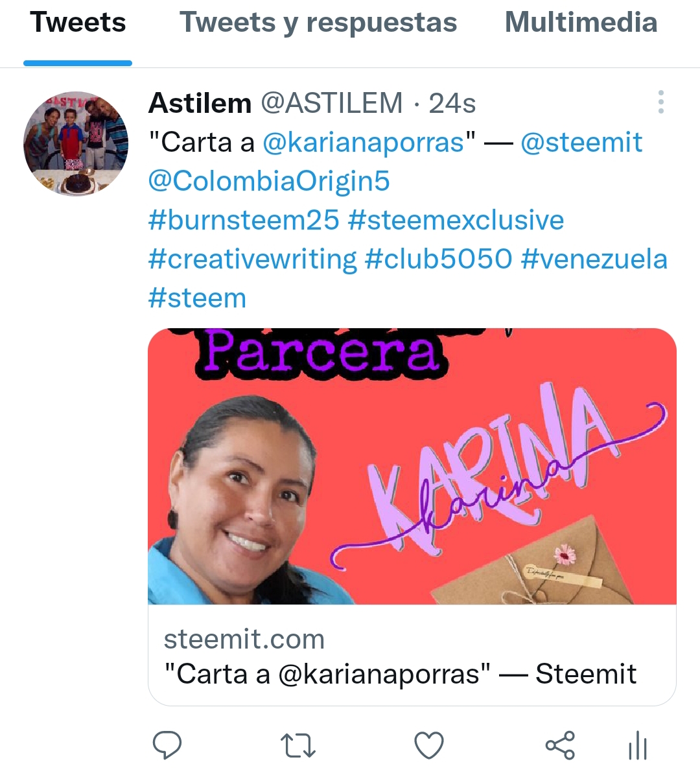Image resolution: width=700 pixels, height=777 pixels.
Task: View tweet analytics bar chart icon
Action: point(638,746)
